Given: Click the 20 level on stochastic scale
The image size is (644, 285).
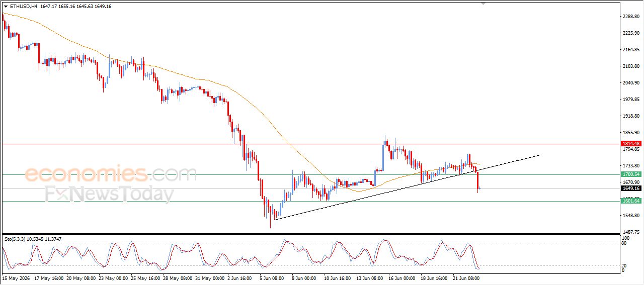Looking at the screenshot, I should tap(625, 265).
